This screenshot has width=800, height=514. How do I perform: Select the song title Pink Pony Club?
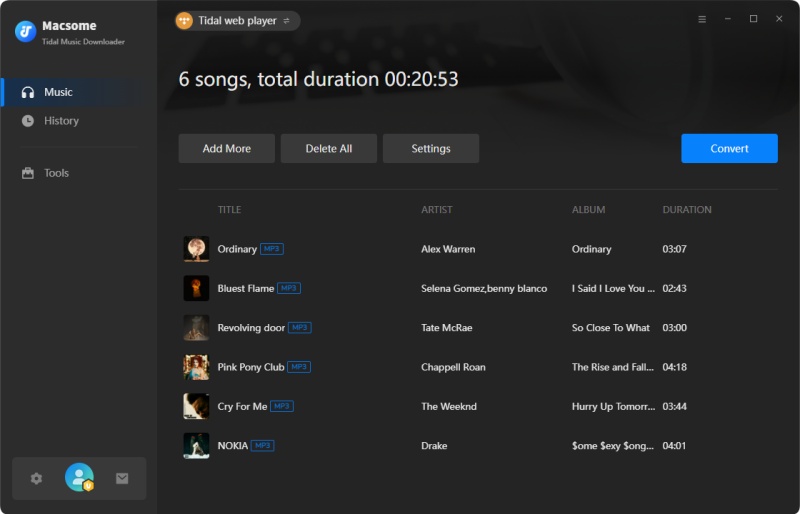coord(251,367)
